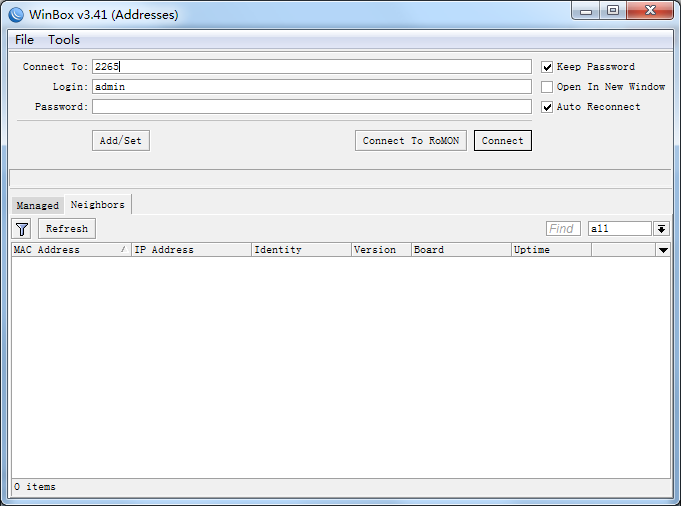This screenshot has width=681, height=506.
Task: Toggle the Keep Password checkbox
Action: pyautogui.click(x=547, y=67)
